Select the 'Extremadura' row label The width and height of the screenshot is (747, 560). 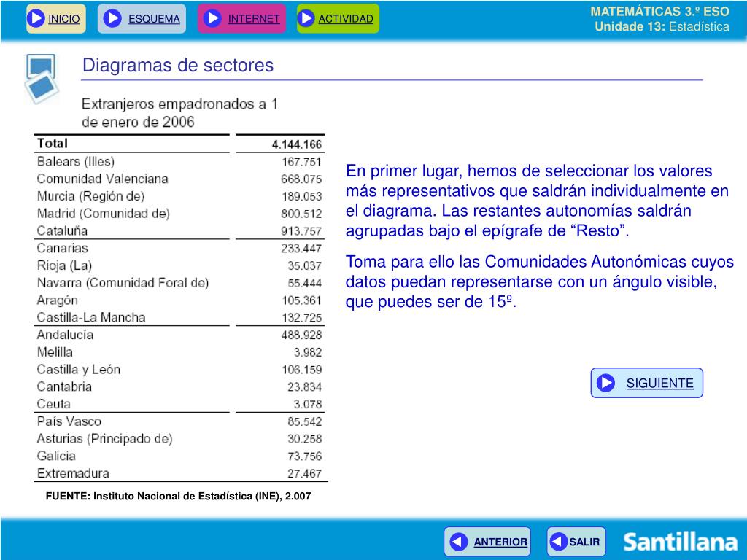tap(73, 473)
